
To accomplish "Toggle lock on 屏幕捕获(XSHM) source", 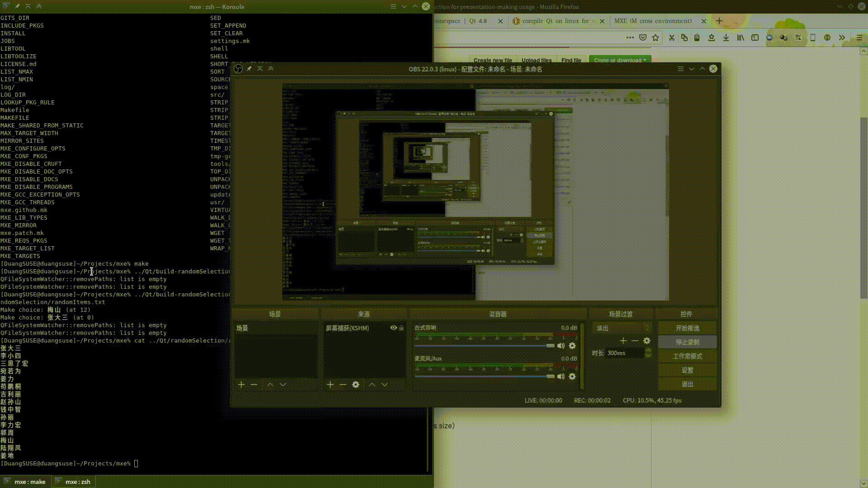I will pos(401,328).
